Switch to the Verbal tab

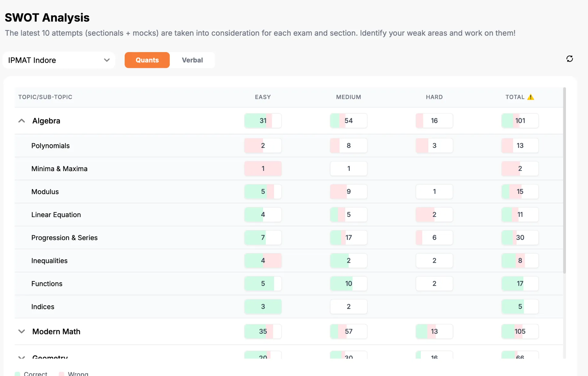[192, 60]
